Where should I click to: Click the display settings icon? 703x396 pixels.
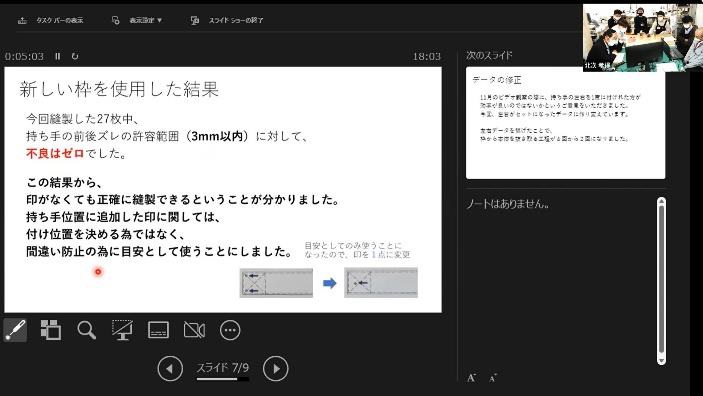[116, 20]
